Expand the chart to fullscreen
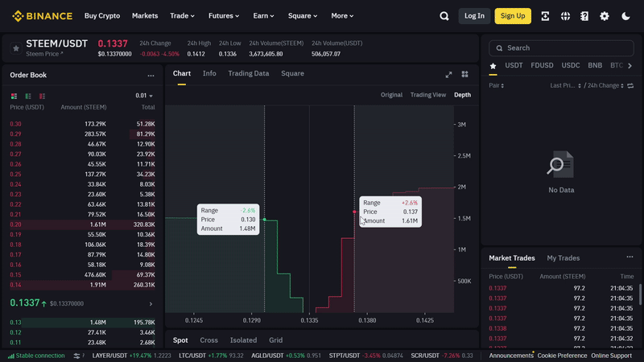The width and height of the screenshot is (644, 362). (x=448, y=74)
